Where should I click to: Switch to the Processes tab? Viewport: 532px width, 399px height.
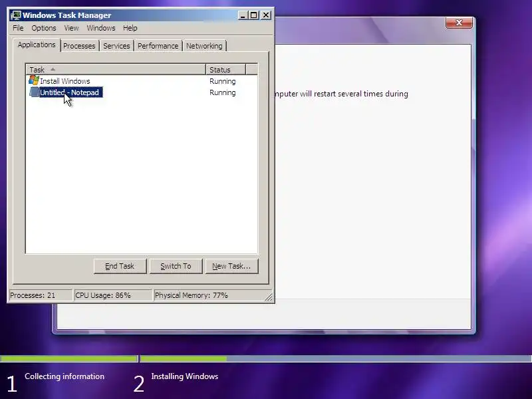79,46
